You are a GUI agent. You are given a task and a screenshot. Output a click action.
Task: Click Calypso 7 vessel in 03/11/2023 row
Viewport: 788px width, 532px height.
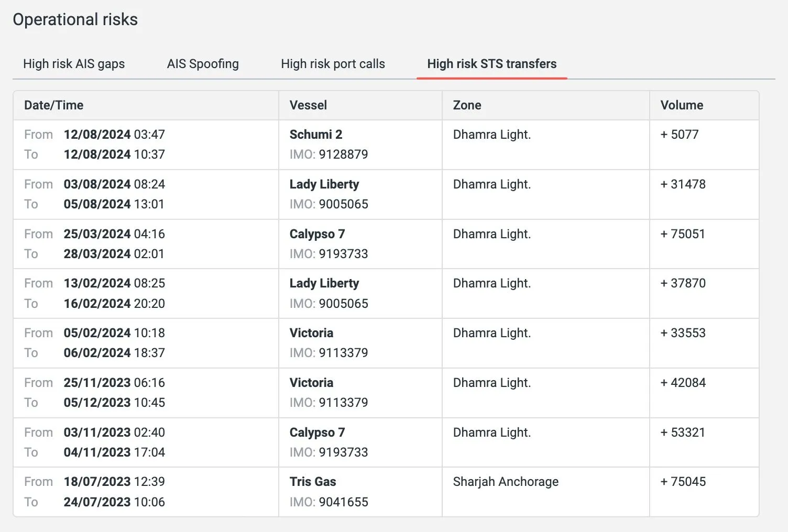[317, 433]
